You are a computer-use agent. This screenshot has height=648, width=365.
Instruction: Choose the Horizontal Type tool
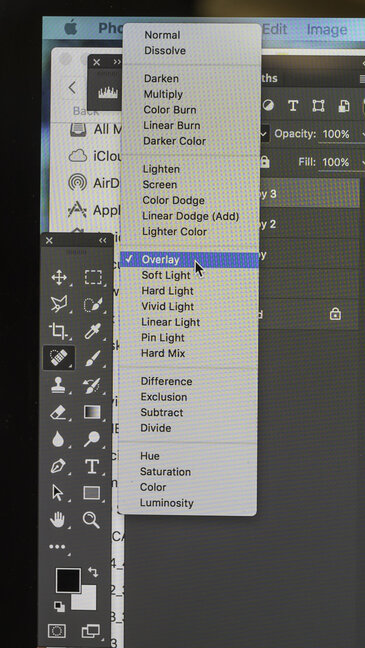(92, 466)
